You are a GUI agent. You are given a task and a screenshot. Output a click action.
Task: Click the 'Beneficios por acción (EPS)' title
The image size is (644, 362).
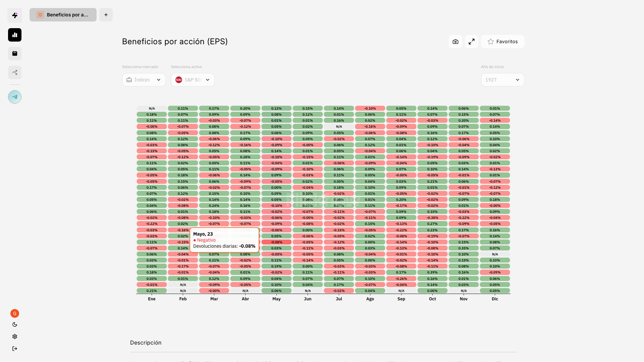pyautogui.click(x=175, y=42)
